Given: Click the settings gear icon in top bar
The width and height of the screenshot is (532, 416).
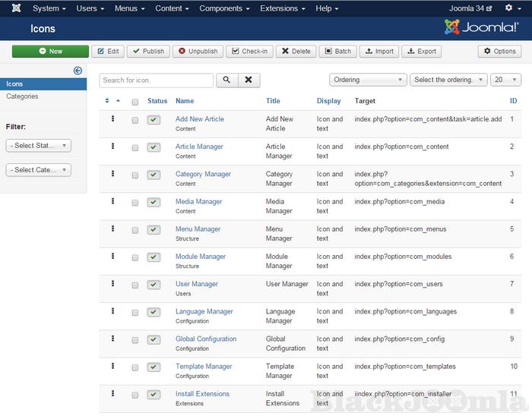Looking at the screenshot, I should 508,8.
